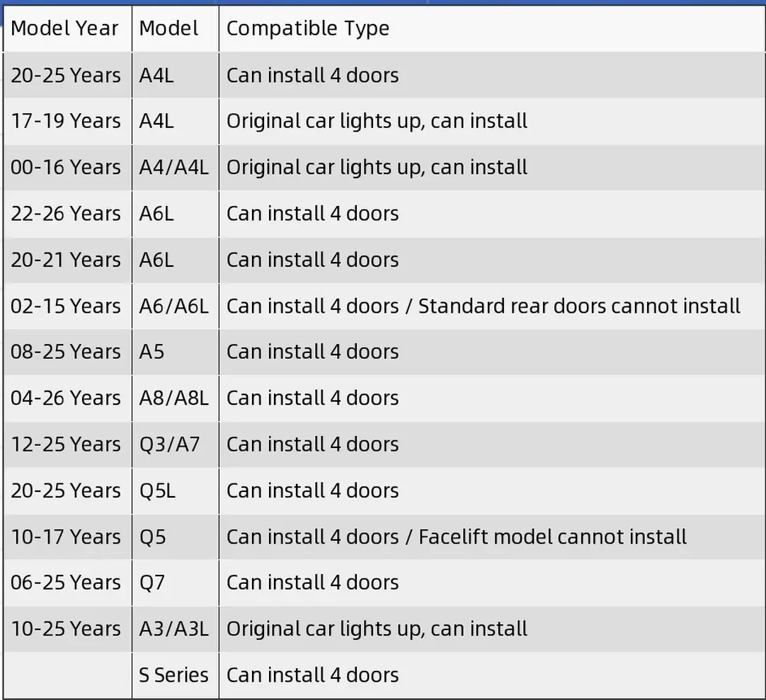Viewport: 766px width, 700px height.
Task: Select the A3/A3L model cell
Action: [x=173, y=629]
